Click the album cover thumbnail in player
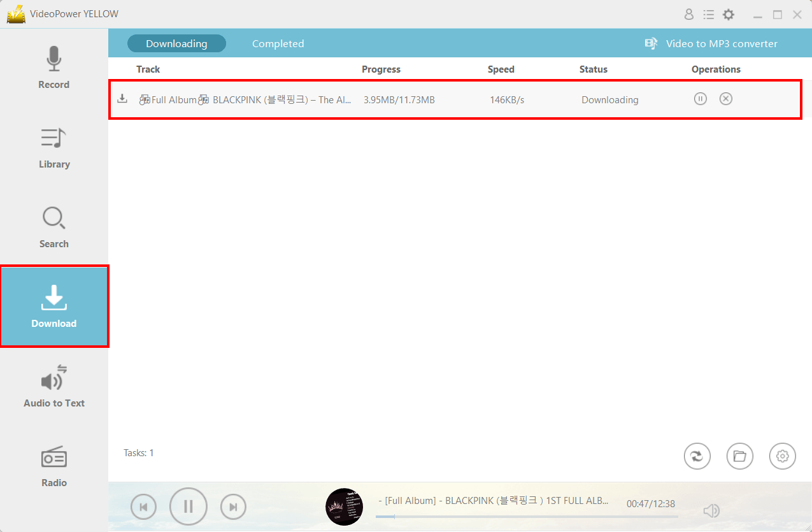 [345, 507]
